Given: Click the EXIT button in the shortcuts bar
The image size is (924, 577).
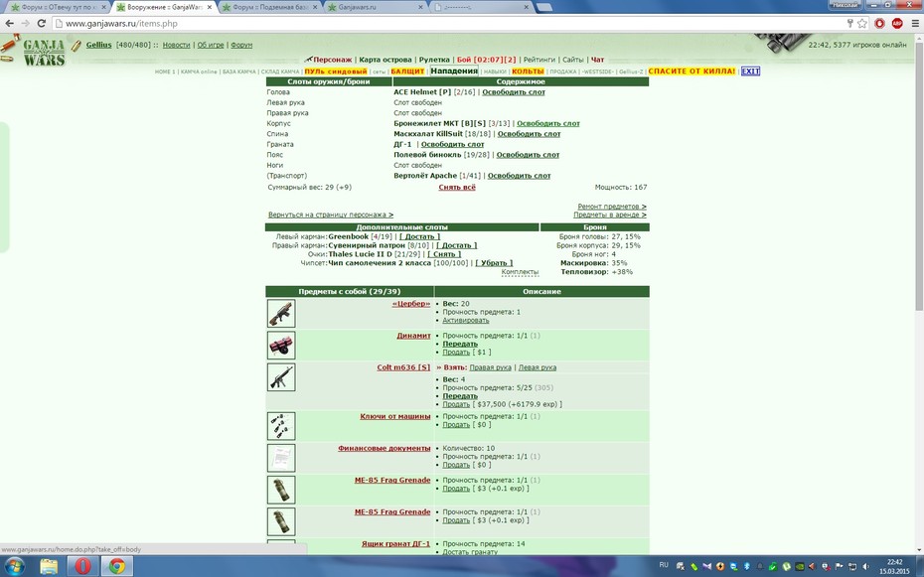Looking at the screenshot, I should pos(750,72).
